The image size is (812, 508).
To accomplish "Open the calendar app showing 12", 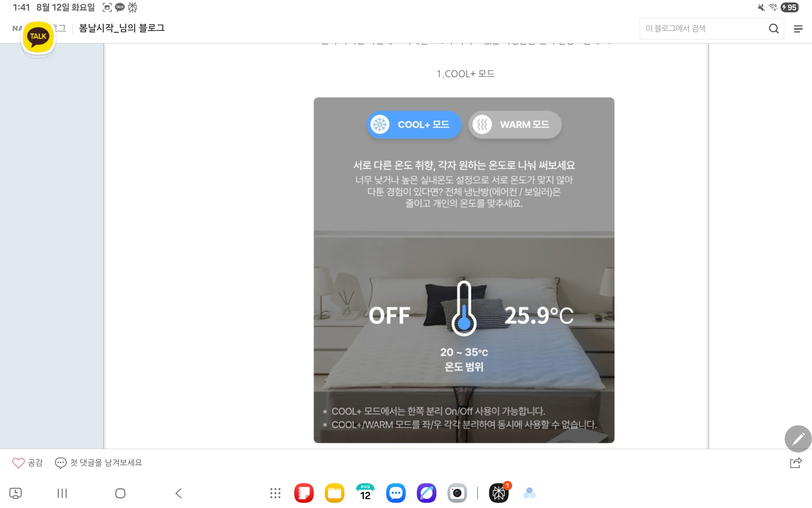I will tap(365, 493).
